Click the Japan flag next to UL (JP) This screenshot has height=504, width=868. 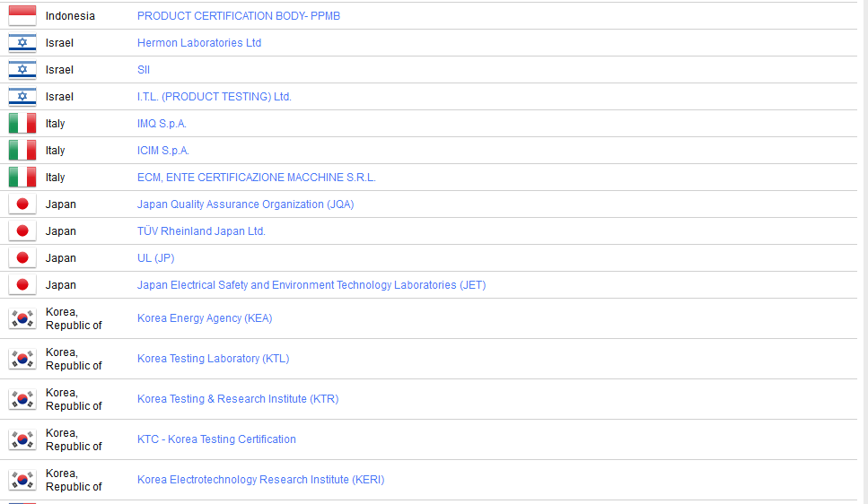click(22, 258)
